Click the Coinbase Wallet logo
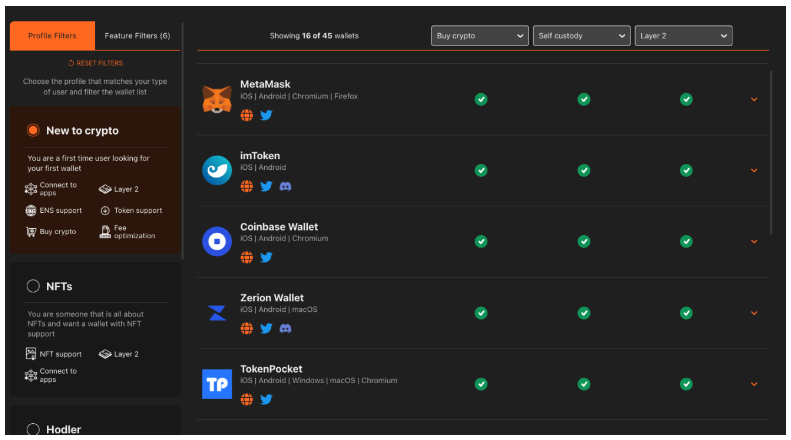 217,241
